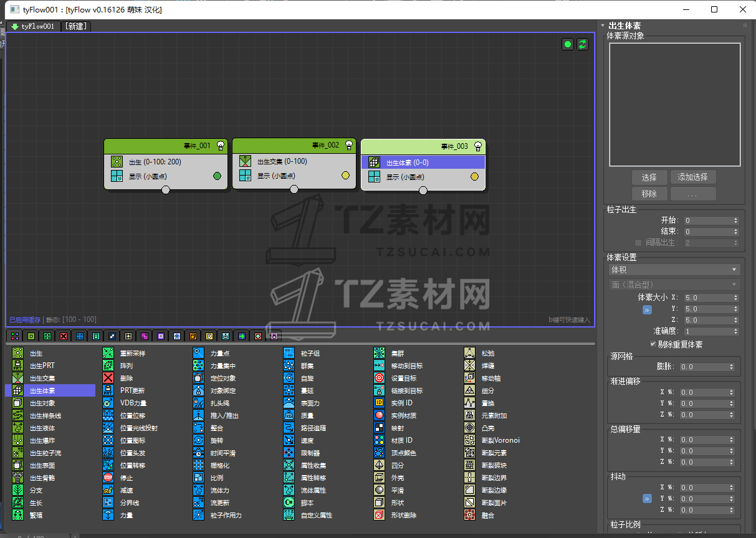Image resolution: width=756 pixels, height=538 pixels.
Task: Click the 出生交集 operator icon in list
Action: [x=18, y=378]
